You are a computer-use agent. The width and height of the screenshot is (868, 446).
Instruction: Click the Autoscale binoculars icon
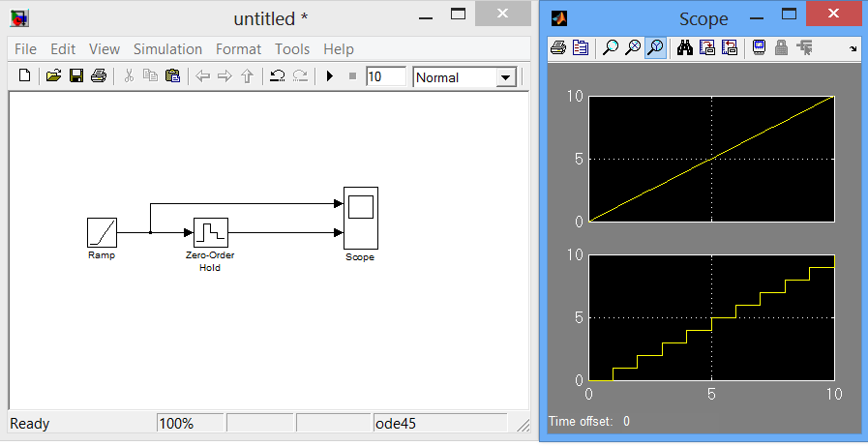[x=685, y=48]
